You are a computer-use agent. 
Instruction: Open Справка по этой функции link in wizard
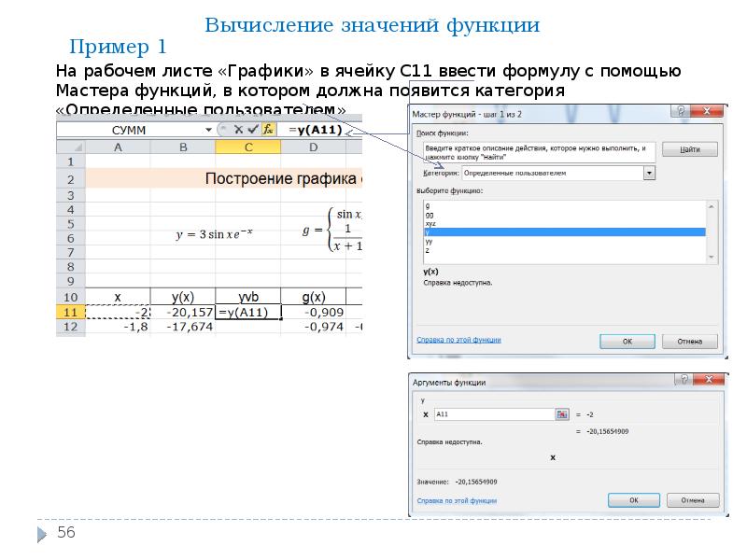click(458, 342)
